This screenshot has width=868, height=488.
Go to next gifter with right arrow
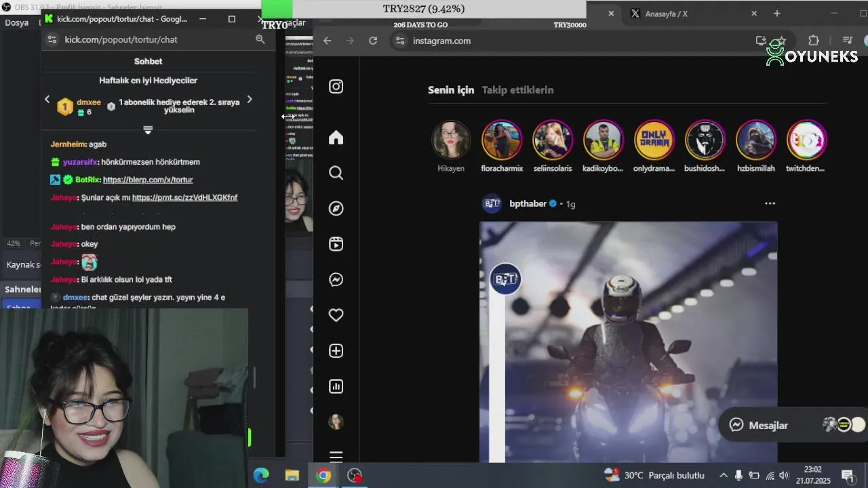[250, 100]
